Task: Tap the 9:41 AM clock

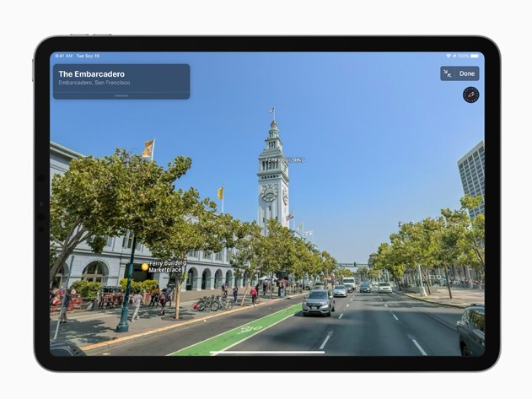Action: click(x=64, y=56)
